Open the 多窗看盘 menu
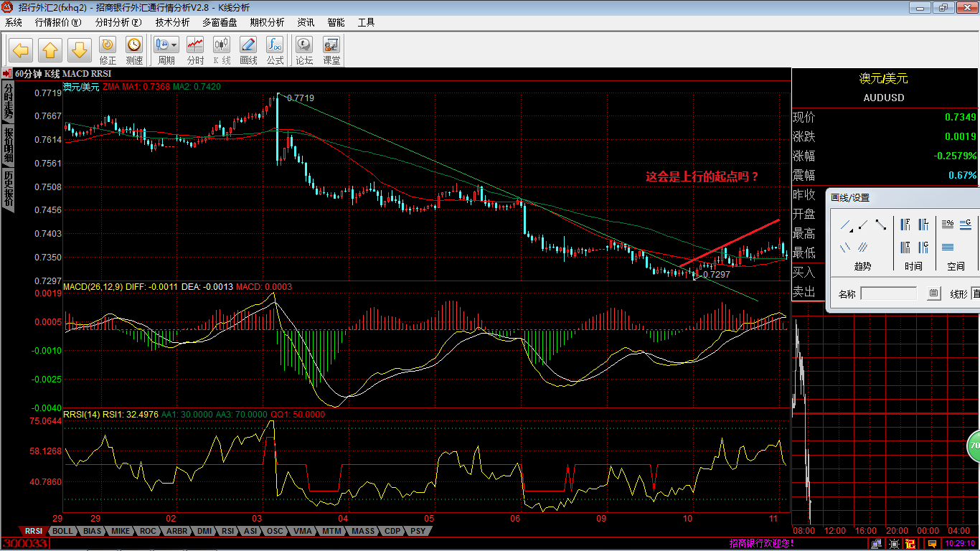Viewport: 980px width, 551px height. pyautogui.click(x=220, y=22)
